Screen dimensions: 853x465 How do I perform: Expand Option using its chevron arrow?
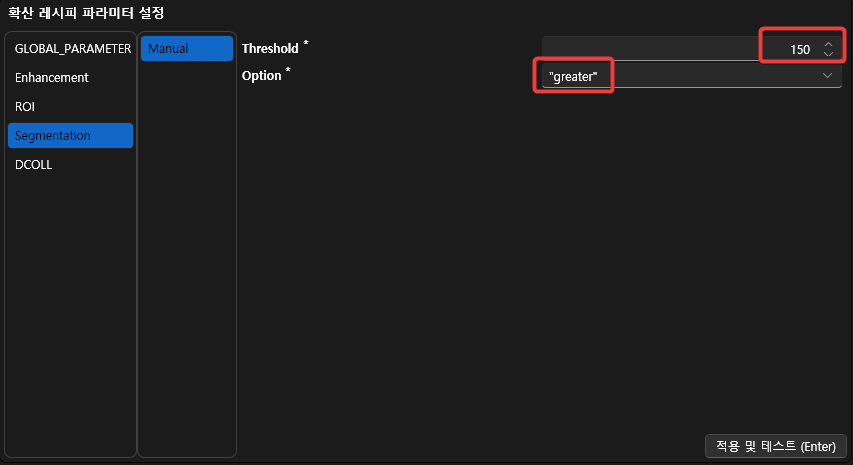pos(828,76)
